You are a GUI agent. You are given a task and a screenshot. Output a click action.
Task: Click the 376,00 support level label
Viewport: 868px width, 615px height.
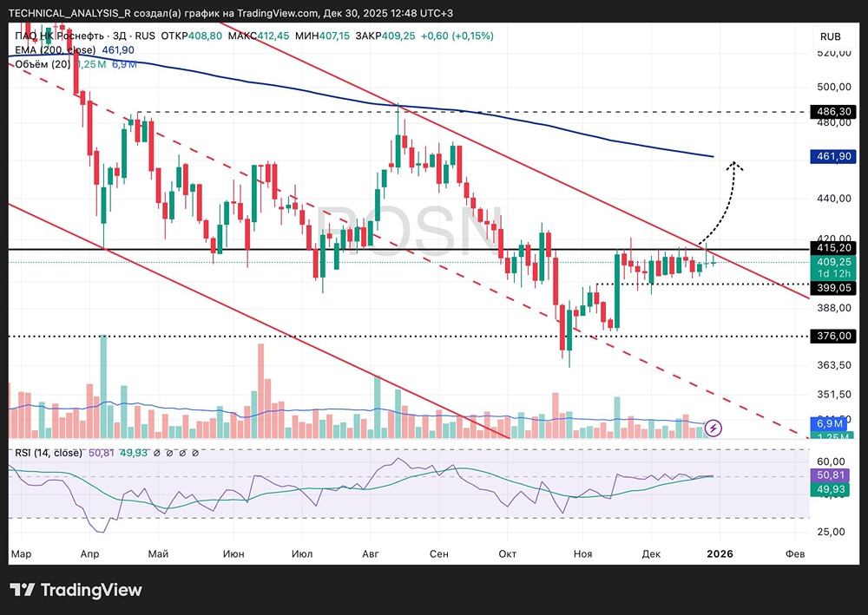(833, 337)
